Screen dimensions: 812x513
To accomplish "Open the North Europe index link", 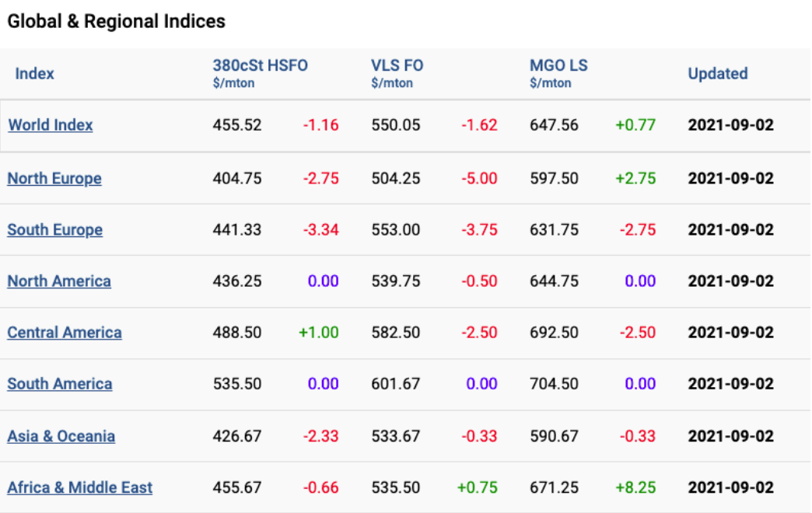I will click(54, 179).
